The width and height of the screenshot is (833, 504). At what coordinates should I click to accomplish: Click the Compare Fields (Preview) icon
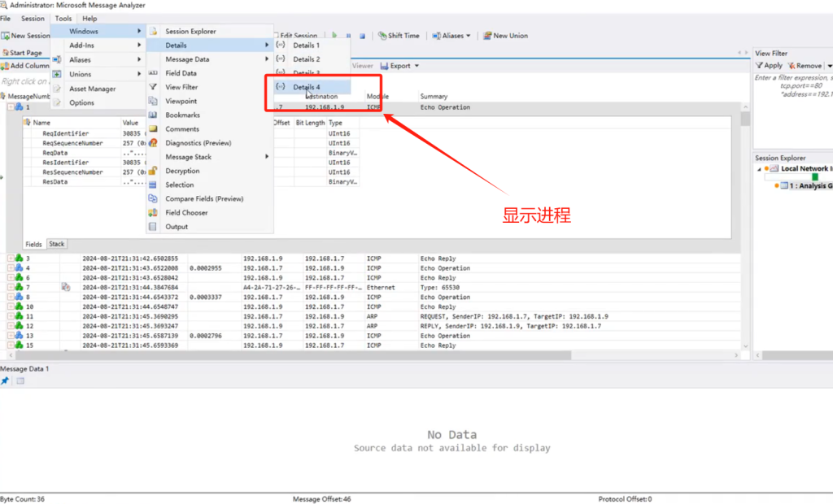[x=153, y=198]
